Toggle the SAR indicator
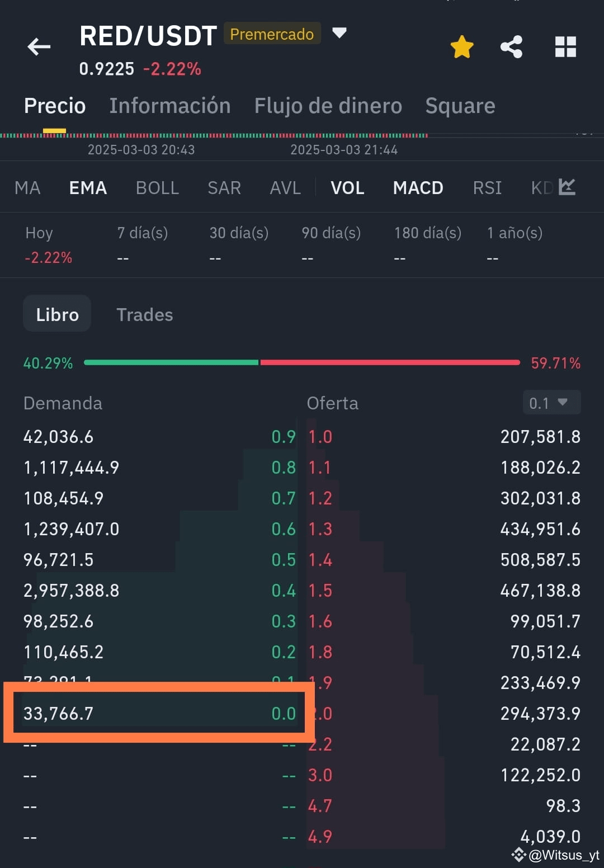This screenshot has height=868, width=604. (224, 187)
